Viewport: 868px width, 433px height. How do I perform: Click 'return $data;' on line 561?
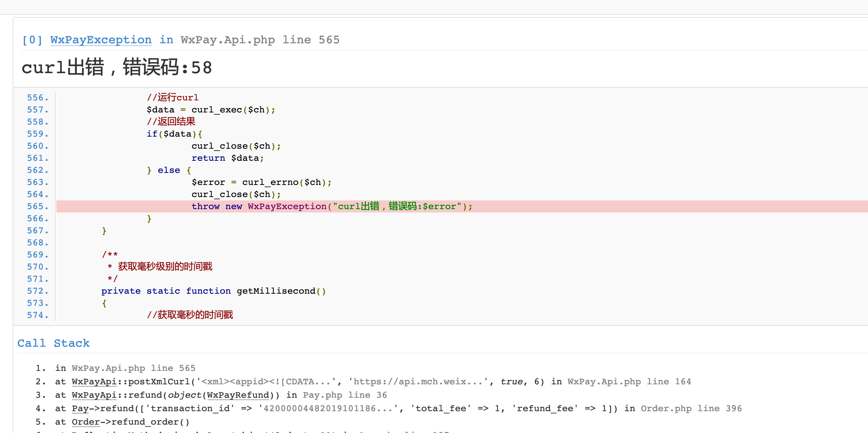click(x=228, y=158)
